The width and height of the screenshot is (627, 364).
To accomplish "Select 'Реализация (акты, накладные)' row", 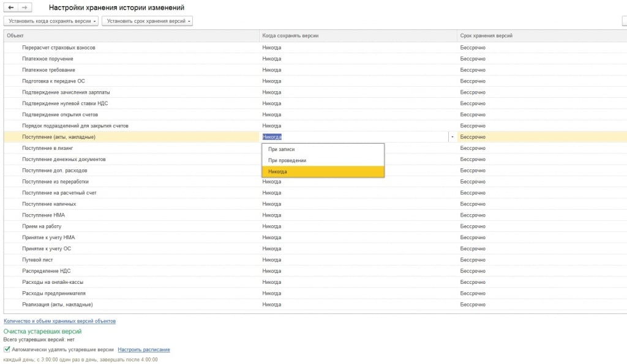I will pyautogui.click(x=58, y=304).
